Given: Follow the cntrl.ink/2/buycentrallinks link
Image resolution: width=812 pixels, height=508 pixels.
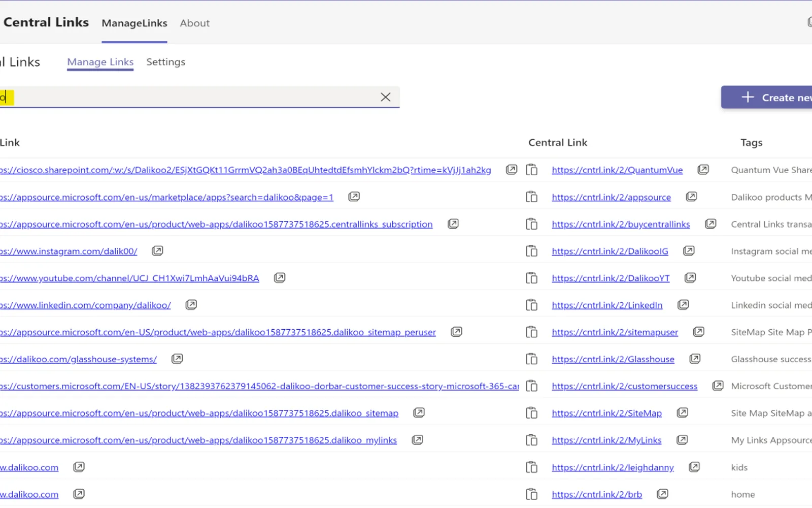Looking at the screenshot, I should [621, 224].
